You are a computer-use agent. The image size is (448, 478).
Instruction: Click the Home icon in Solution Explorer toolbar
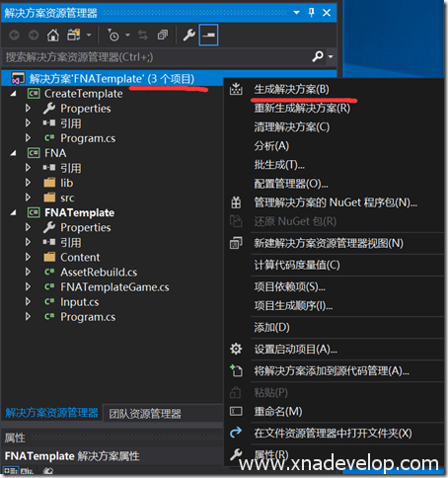(53, 35)
